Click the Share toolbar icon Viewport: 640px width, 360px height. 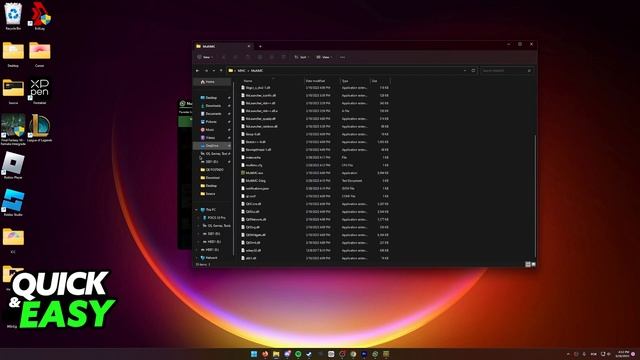point(271,57)
